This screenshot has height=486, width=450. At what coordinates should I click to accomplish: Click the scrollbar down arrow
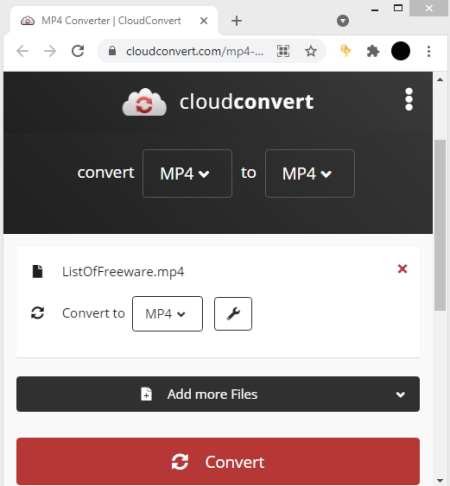440,480
